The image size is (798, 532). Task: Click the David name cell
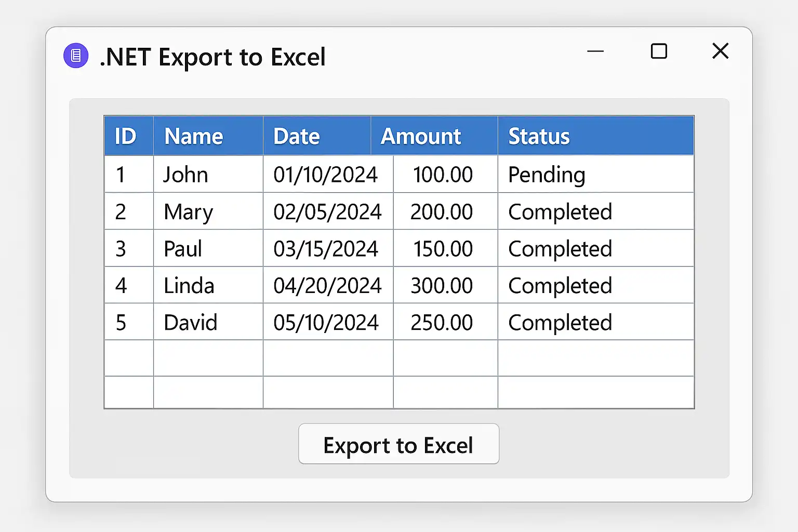[208, 322]
